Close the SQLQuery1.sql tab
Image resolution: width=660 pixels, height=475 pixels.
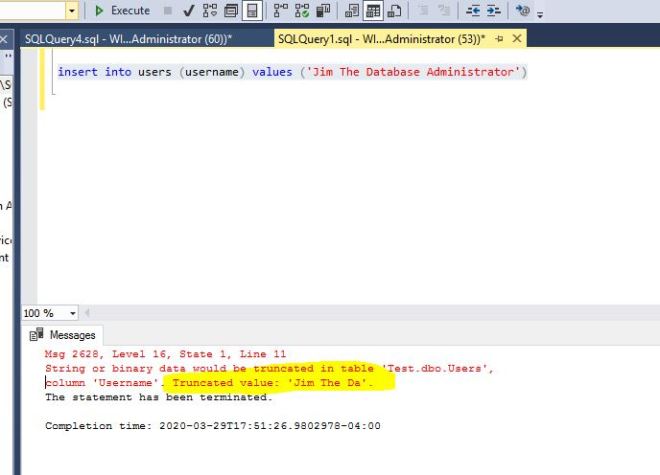(517, 38)
